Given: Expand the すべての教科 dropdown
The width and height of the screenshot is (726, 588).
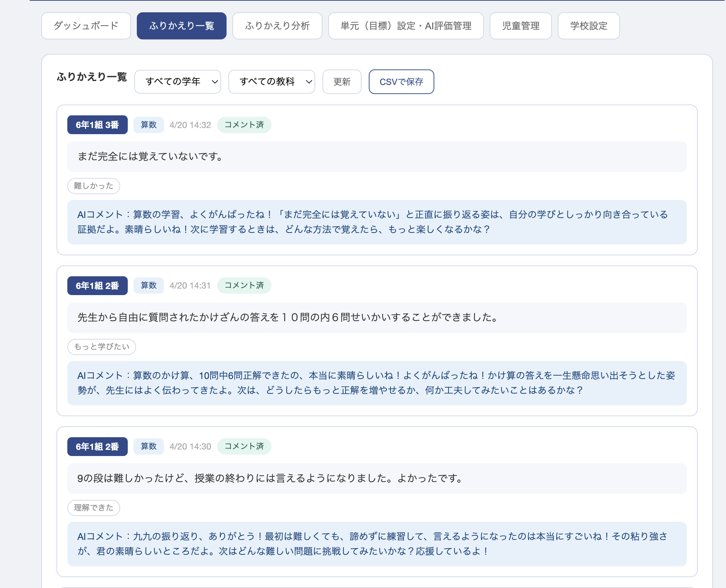Looking at the screenshot, I should pos(272,82).
